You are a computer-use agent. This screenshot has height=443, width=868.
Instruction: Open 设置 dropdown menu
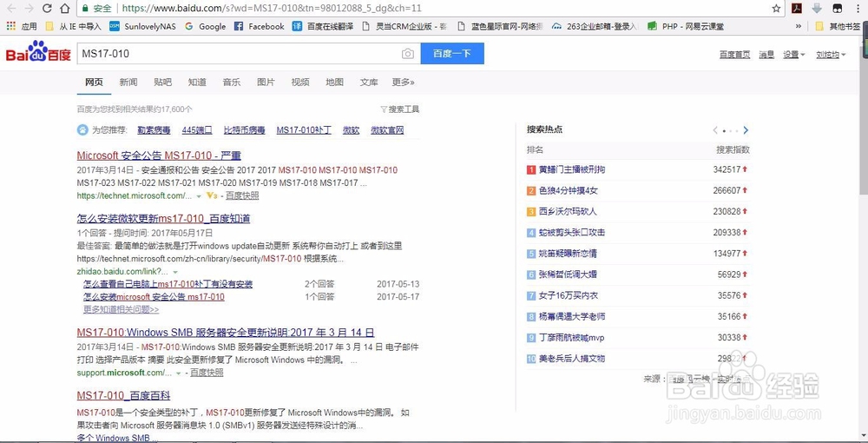pyautogui.click(x=794, y=54)
